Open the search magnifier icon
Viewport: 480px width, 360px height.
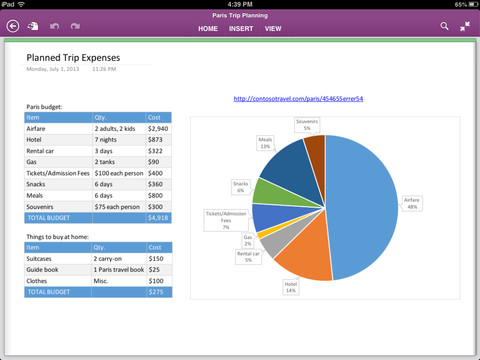444,26
